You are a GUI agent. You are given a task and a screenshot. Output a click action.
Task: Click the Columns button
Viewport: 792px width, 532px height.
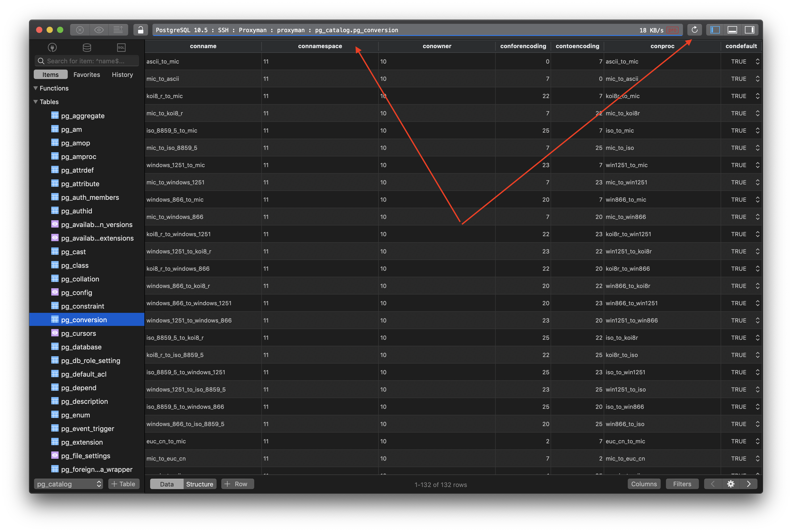(644, 484)
